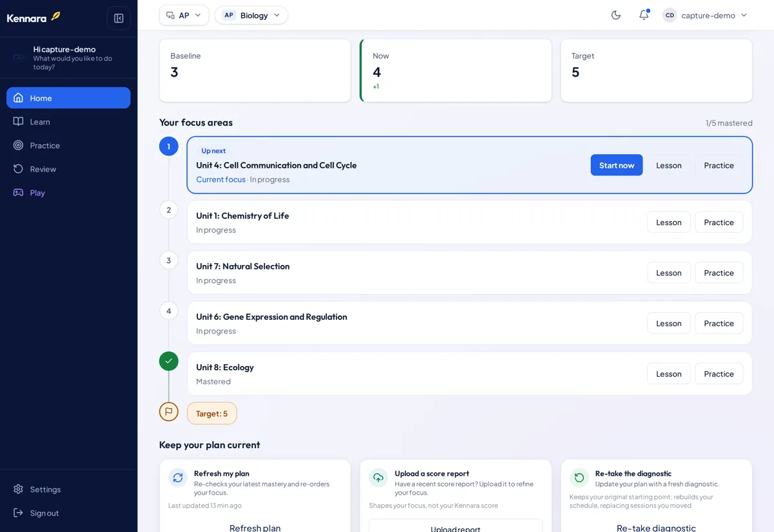Collapse the sidebar panel icon
The height and width of the screenshot is (532, 774).
pos(119,18)
